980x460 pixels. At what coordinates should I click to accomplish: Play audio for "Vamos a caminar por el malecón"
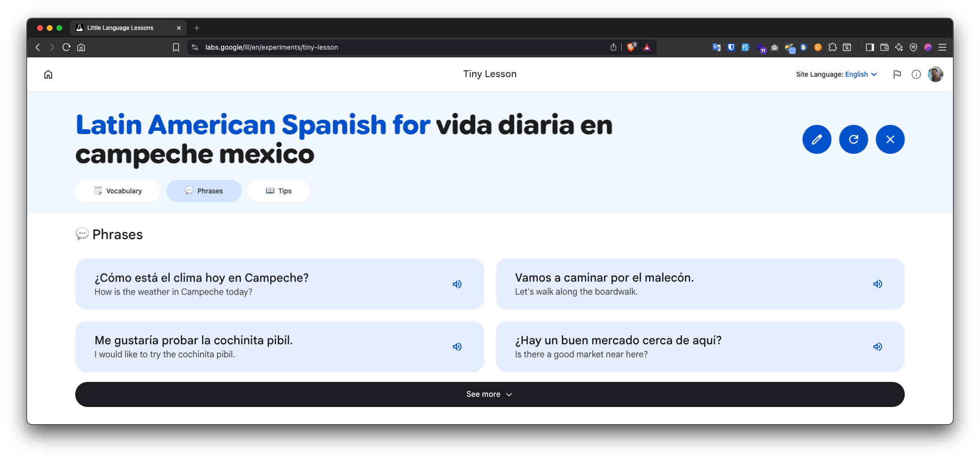tap(877, 284)
